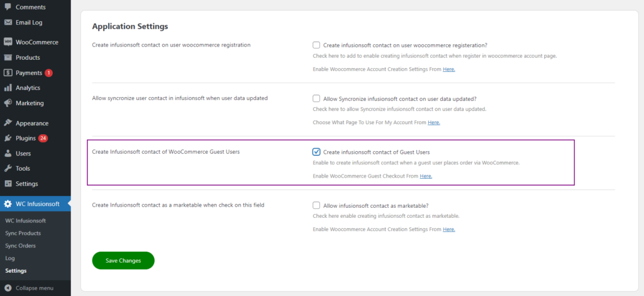The image size is (644, 296).
Task: Click 'Check here to add to enable creating' description
Action: tap(435, 56)
